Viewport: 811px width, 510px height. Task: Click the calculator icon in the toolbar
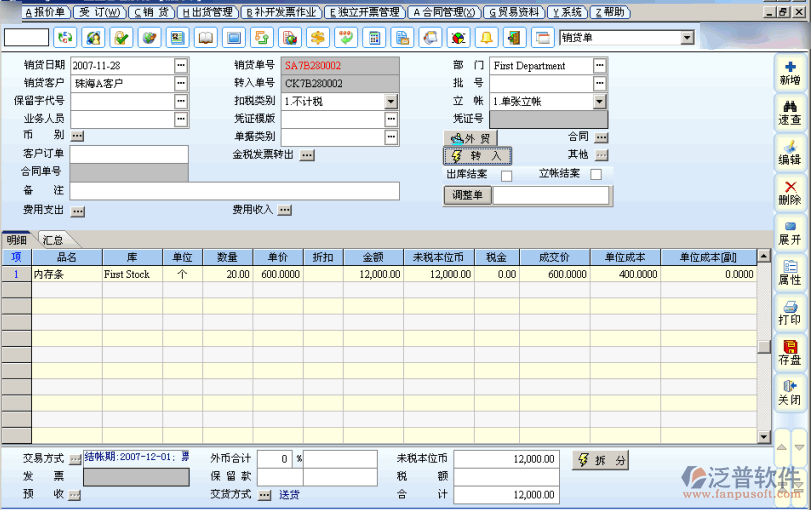pyautogui.click(x=374, y=38)
